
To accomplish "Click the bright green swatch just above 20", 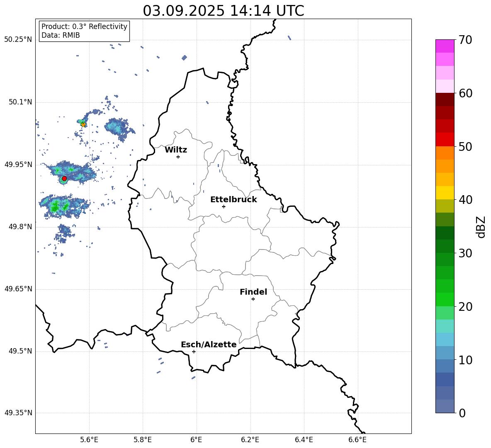I will pyautogui.click(x=445, y=300).
